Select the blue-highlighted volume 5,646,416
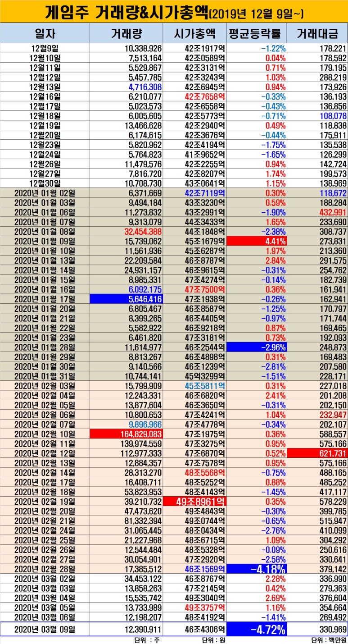Screen dimensions: 348x644 (127, 298)
